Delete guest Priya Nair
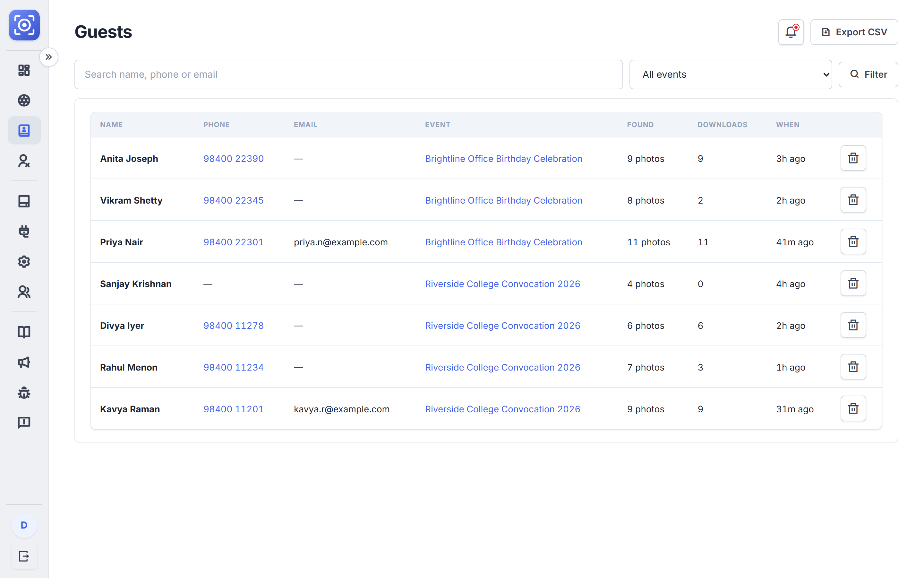Viewport: 924px width, 578px height. [x=853, y=241]
